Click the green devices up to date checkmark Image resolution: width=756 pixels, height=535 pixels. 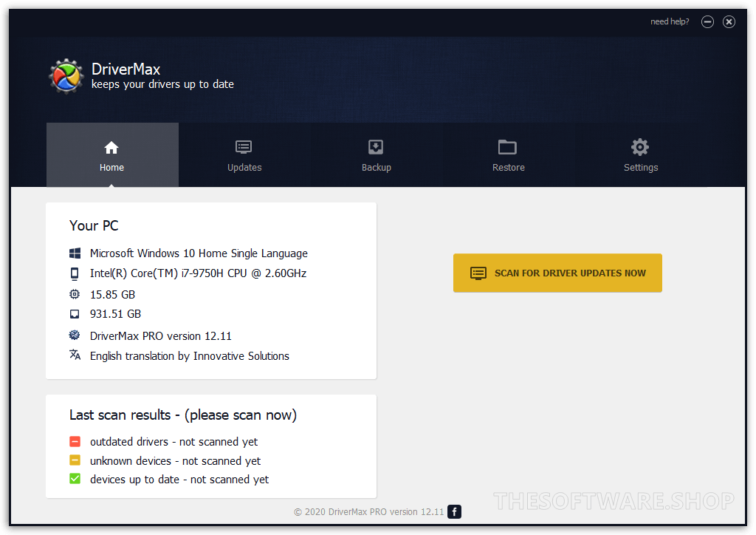tap(75, 480)
